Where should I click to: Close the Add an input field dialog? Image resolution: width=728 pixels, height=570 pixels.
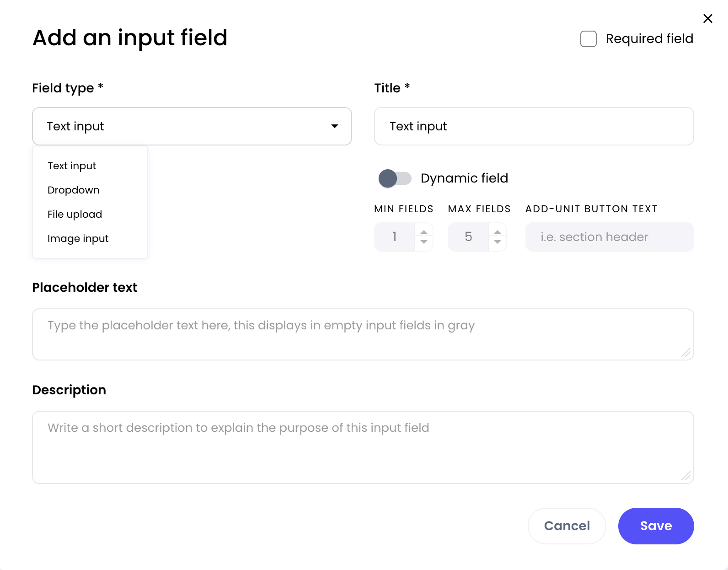707,18
